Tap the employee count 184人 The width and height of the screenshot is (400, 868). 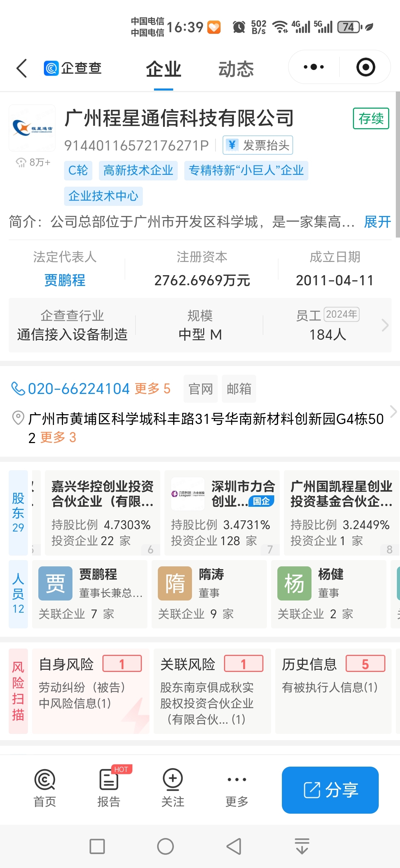(328, 334)
